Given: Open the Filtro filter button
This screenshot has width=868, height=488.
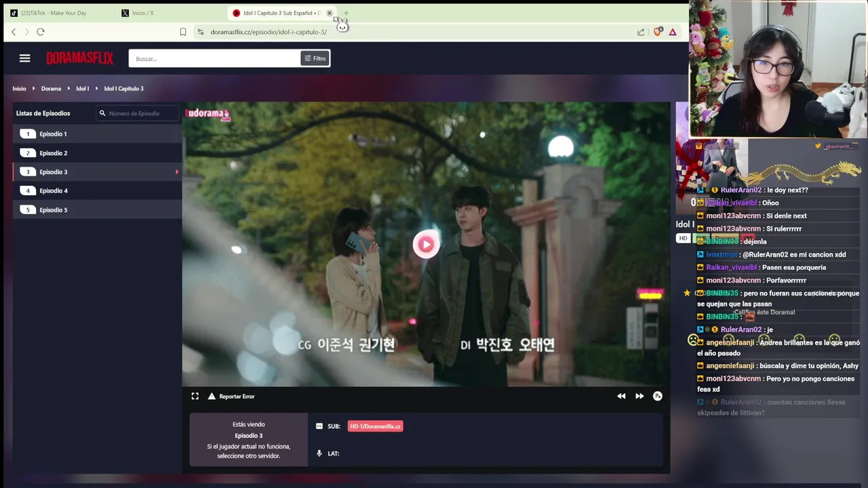Looking at the screenshot, I should pyautogui.click(x=315, y=58).
